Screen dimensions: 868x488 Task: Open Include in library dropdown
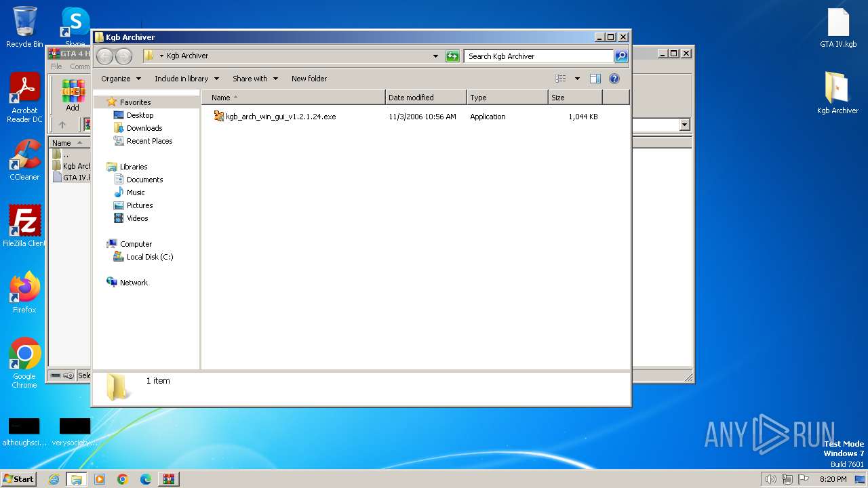click(186, 79)
